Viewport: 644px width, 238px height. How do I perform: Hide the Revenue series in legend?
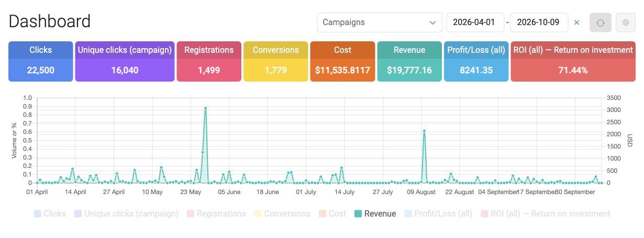click(375, 213)
